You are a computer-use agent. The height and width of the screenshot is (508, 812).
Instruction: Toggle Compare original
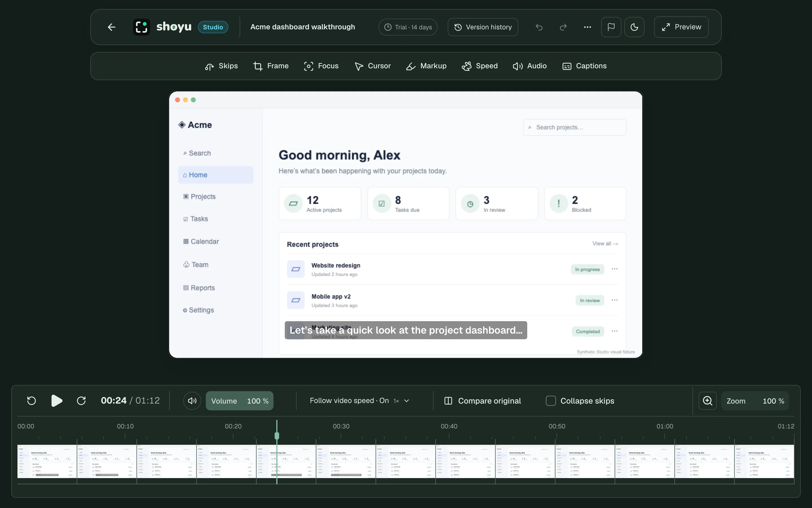click(482, 400)
